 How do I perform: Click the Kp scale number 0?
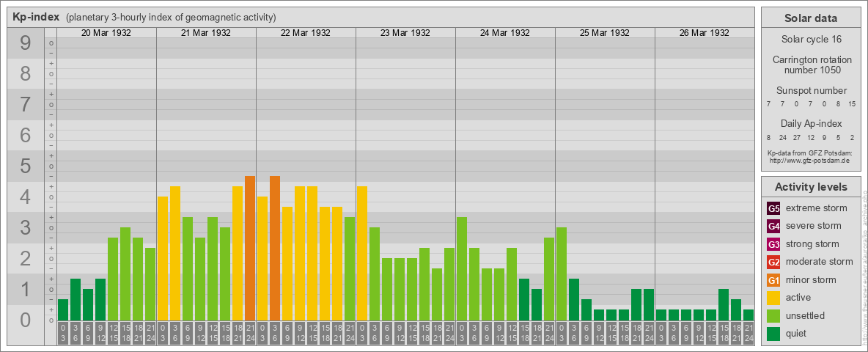point(26,320)
